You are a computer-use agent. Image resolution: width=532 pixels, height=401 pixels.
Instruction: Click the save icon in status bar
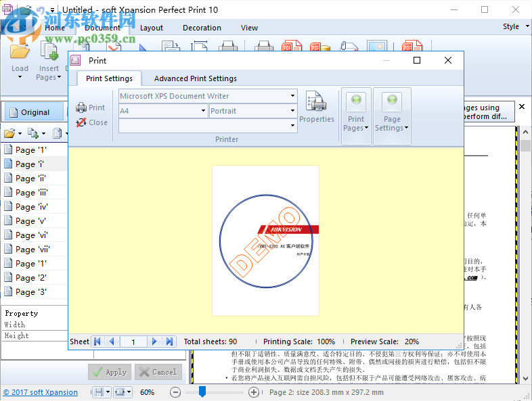tap(99, 392)
